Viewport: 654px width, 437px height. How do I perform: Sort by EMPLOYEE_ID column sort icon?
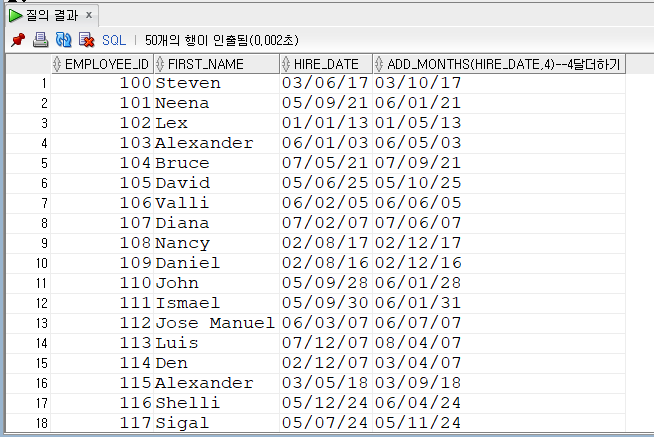coord(57,64)
